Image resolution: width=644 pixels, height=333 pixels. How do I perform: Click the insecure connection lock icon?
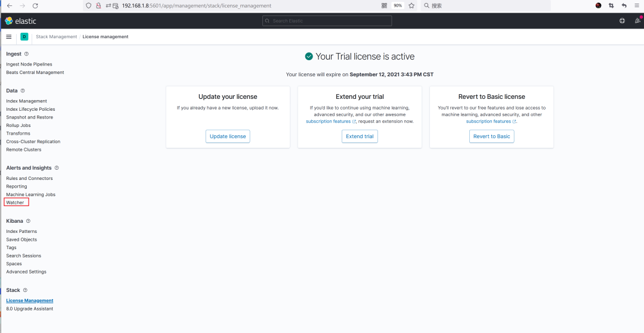click(x=98, y=6)
